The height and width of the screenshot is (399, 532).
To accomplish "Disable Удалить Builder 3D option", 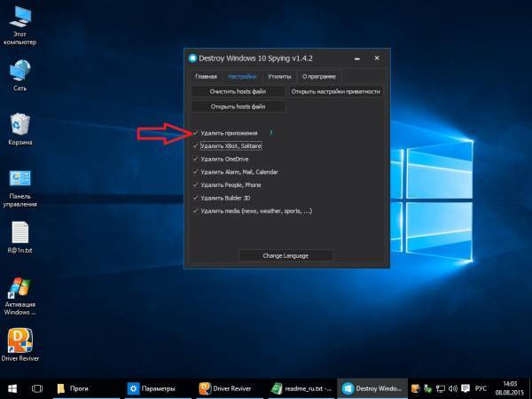I will point(194,198).
